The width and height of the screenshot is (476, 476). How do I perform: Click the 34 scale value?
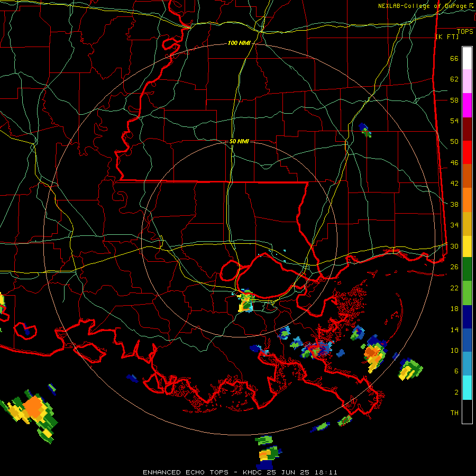[x=454, y=225]
